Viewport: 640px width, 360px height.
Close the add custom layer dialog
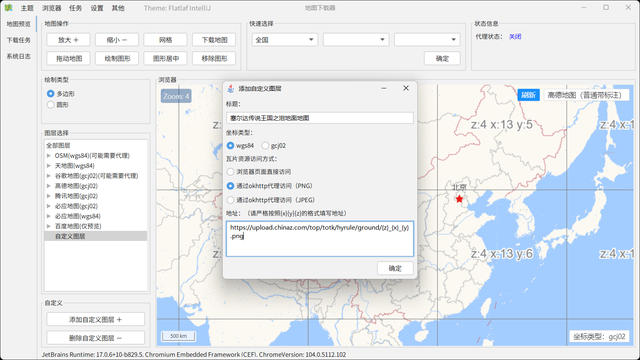tap(406, 88)
